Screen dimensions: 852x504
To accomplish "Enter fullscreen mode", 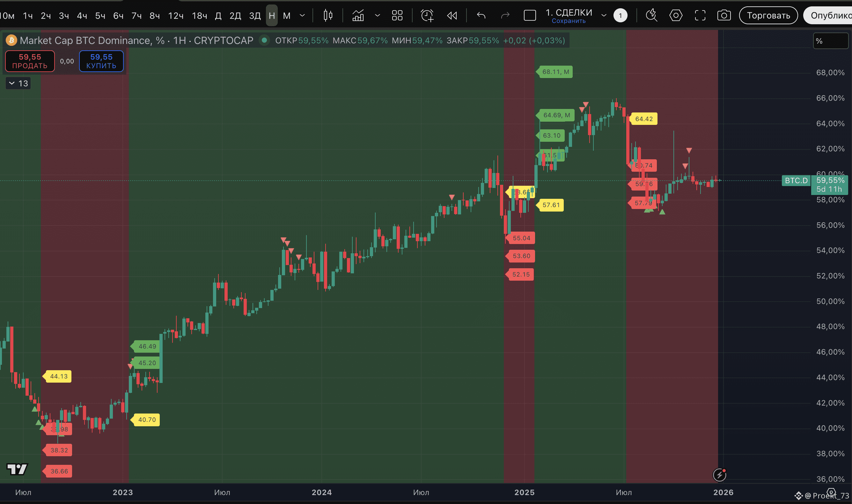I will point(700,16).
